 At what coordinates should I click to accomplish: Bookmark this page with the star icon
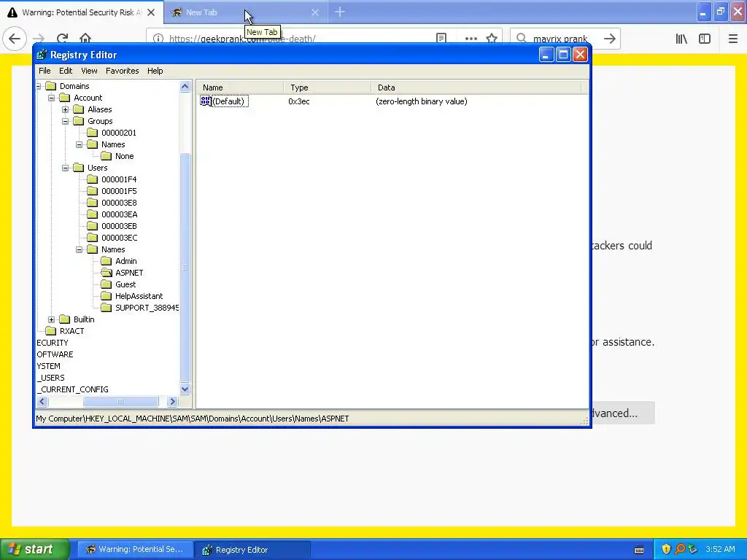pos(492,39)
